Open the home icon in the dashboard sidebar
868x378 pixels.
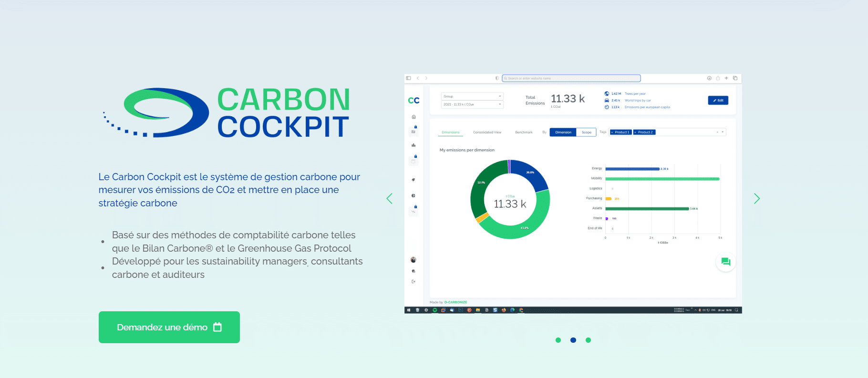(413, 117)
